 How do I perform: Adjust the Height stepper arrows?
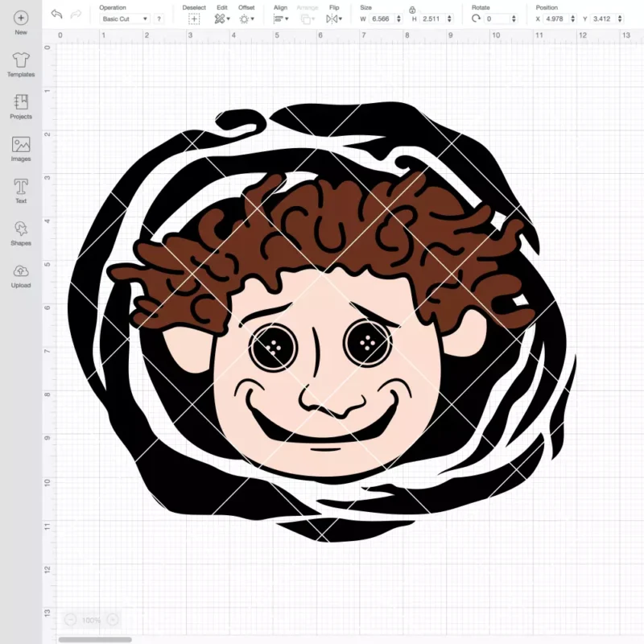coord(449,19)
